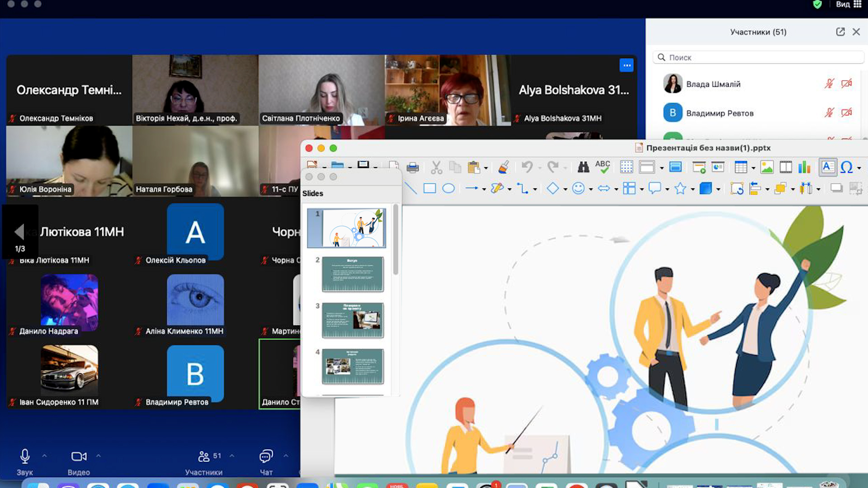
Task: Click the Поиск participant search field
Action: (x=758, y=57)
